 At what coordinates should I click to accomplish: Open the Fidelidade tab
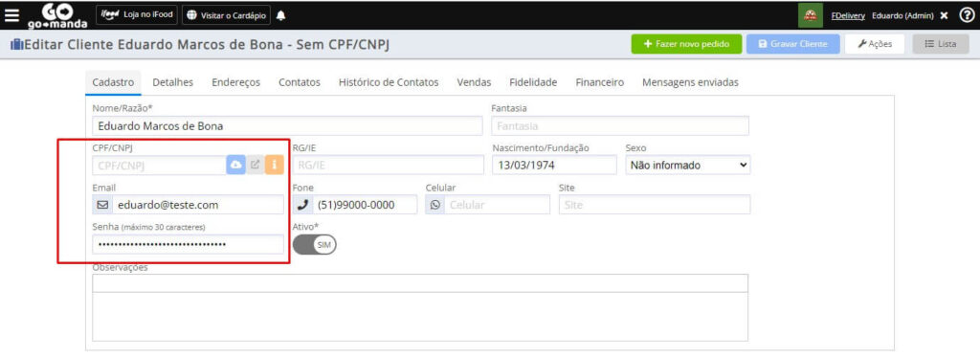point(533,82)
